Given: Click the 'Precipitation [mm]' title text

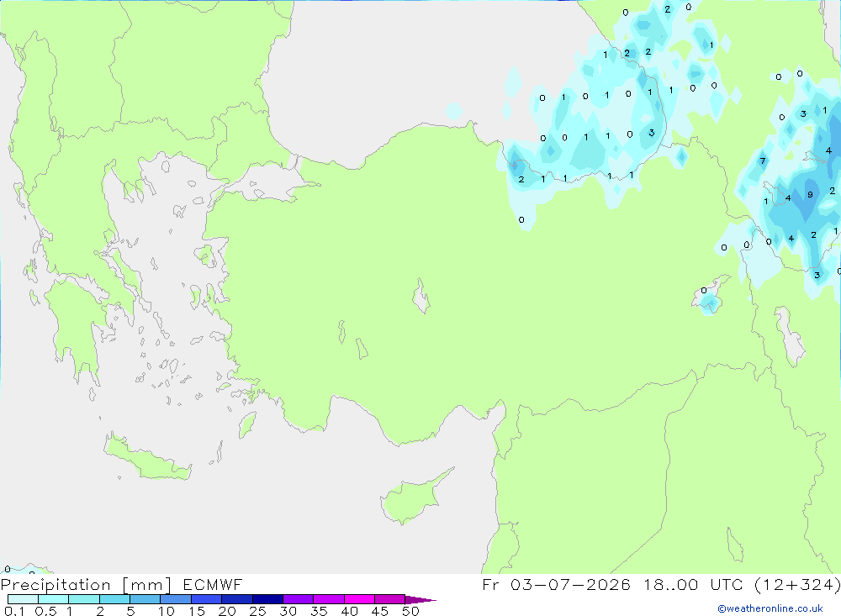Looking at the screenshot, I should click(86, 584).
